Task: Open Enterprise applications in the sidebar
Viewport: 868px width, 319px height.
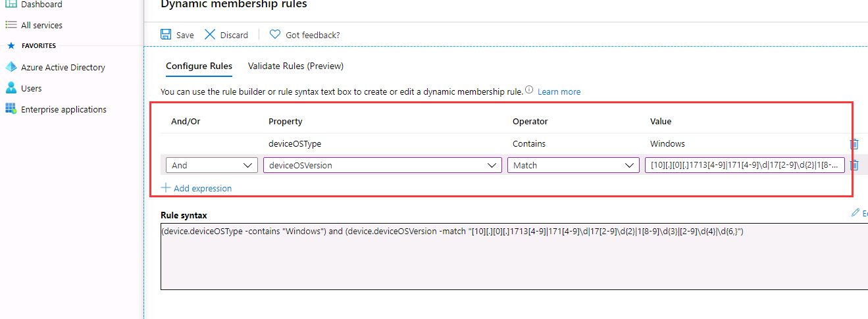Action: [x=63, y=109]
